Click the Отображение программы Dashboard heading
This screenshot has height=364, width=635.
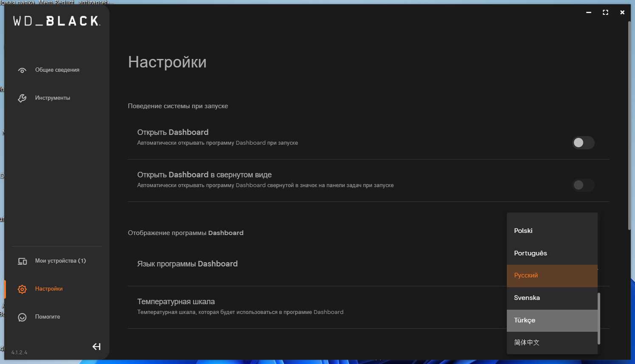[185, 233]
